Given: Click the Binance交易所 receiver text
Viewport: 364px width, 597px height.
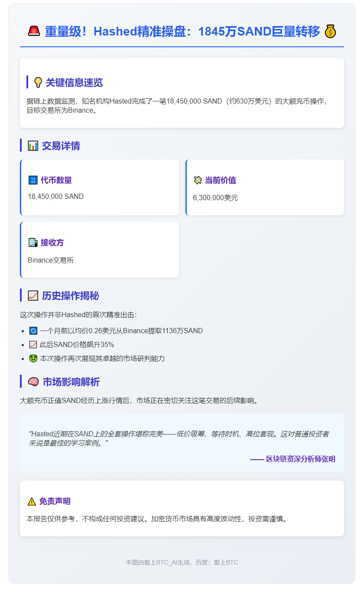Looking at the screenshot, I should 51,260.
